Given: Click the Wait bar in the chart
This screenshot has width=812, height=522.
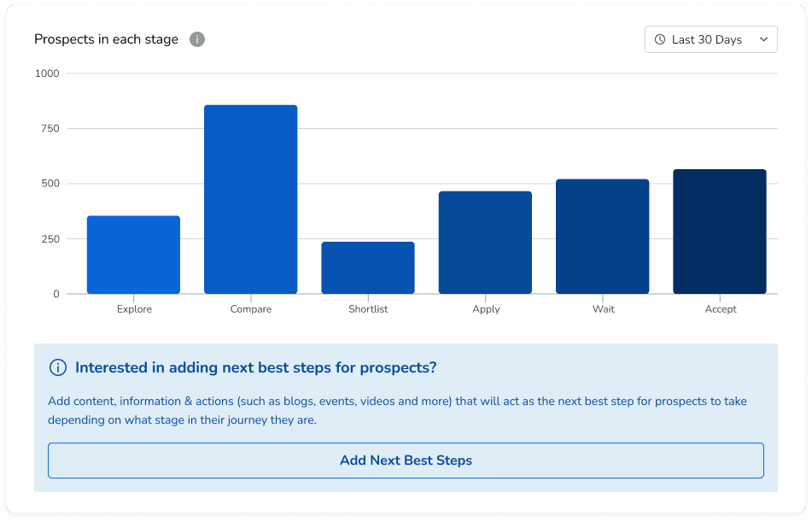Looking at the screenshot, I should tap(602, 237).
